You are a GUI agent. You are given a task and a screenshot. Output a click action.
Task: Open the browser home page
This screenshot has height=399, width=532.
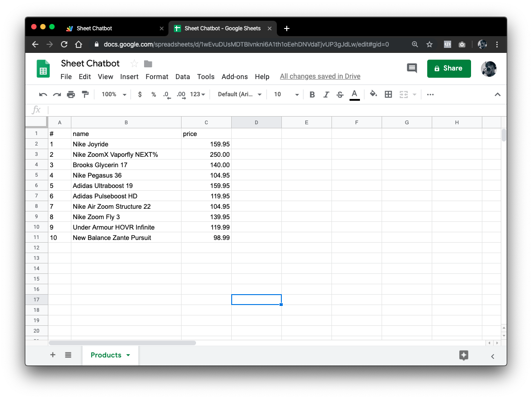click(79, 44)
